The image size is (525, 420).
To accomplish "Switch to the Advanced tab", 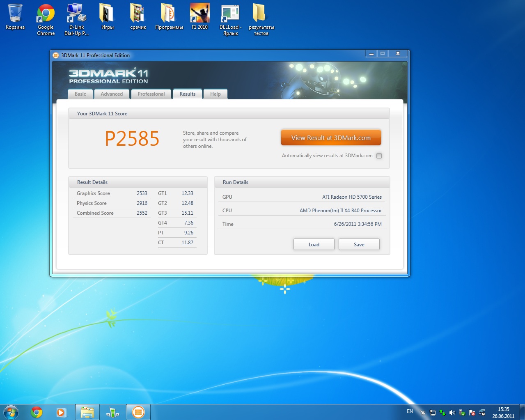I will (x=112, y=94).
